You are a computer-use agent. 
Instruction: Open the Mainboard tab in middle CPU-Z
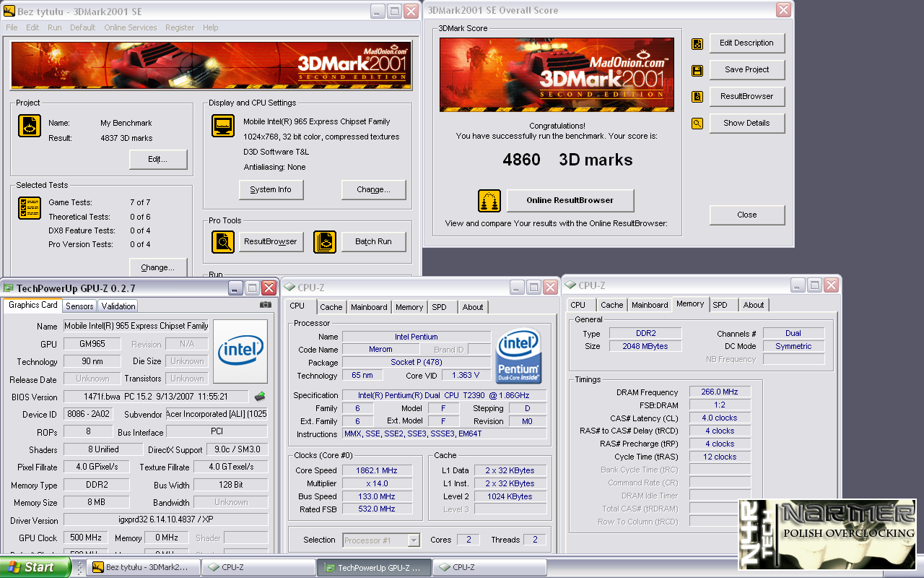coord(369,307)
